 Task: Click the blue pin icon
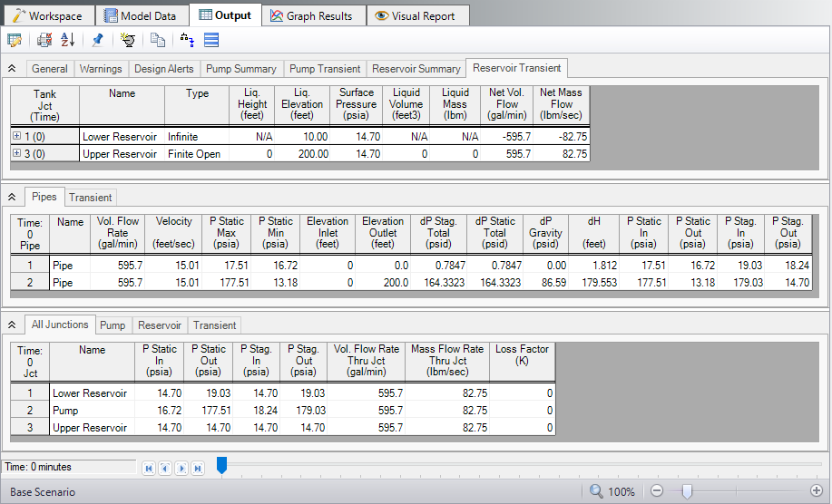(x=97, y=40)
